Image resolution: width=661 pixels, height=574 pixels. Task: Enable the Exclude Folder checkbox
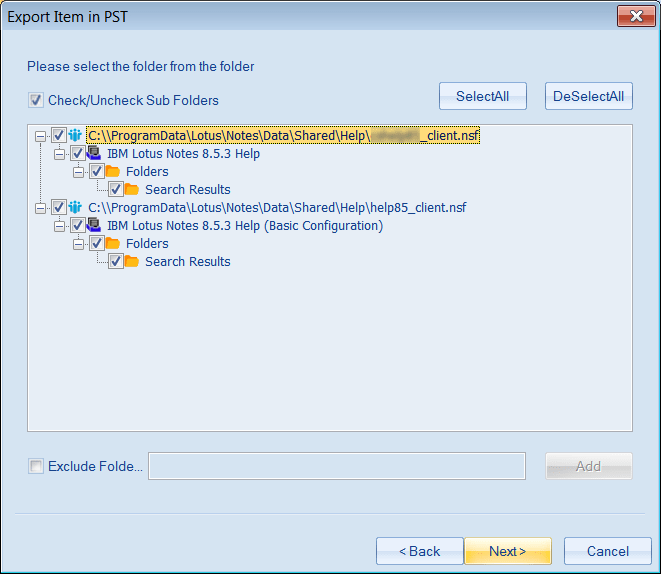[x=36, y=466]
